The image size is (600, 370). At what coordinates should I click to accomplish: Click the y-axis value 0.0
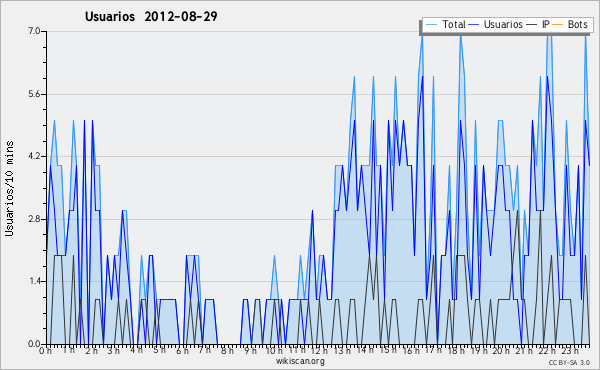(34, 344)
